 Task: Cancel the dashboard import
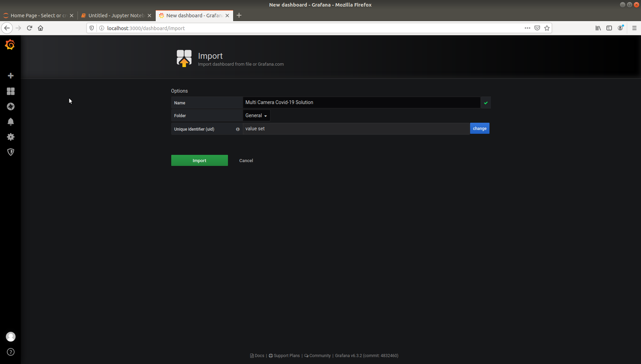pos(246,160)
